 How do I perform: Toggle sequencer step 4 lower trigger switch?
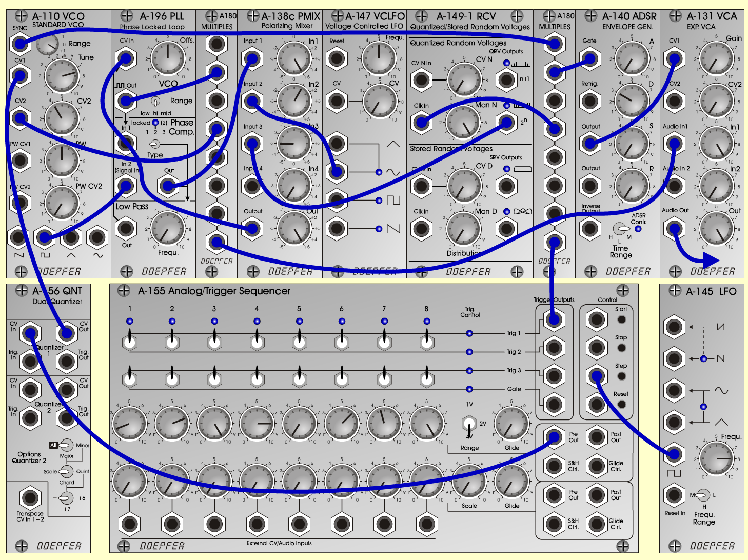257,377
